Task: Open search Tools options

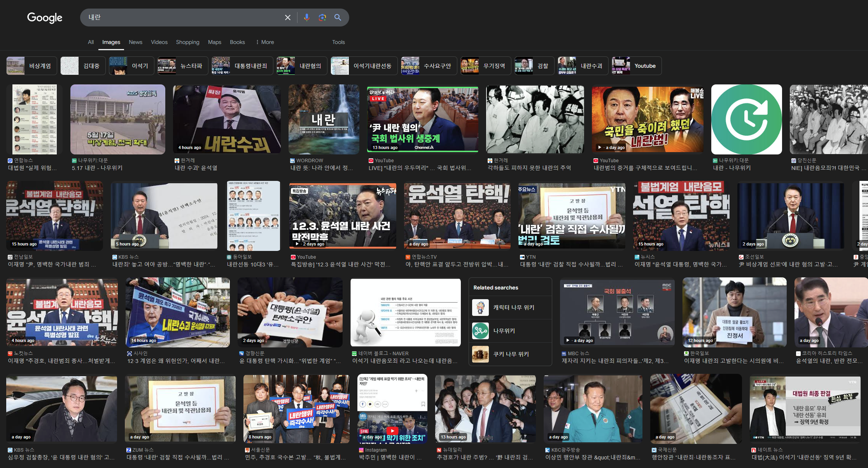Action: pos(338,42)
